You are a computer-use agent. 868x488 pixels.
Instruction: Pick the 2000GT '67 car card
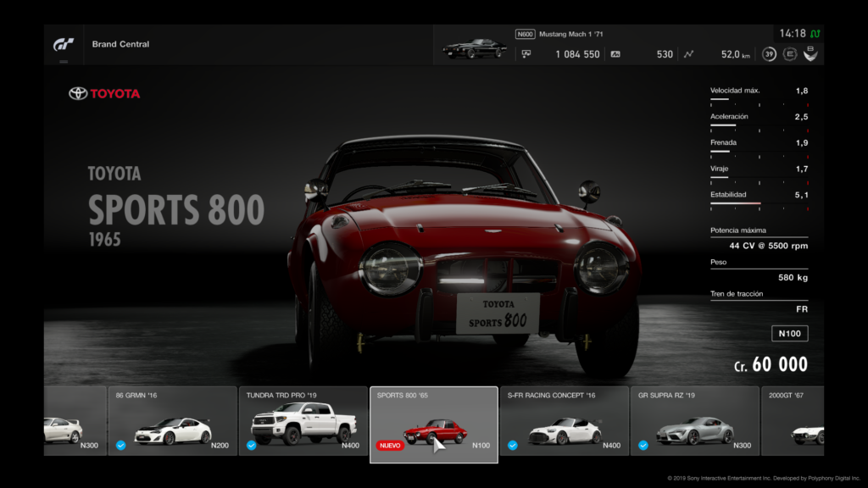[x=794, y=421]
